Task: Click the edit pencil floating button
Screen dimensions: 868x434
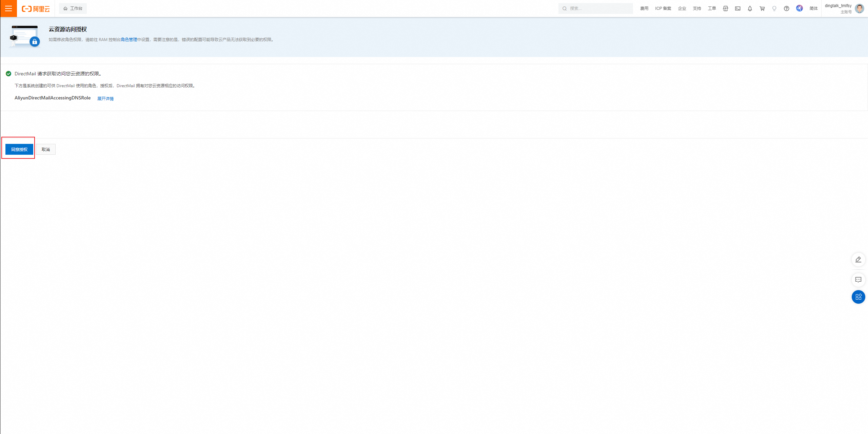Action: coord(858,260)
